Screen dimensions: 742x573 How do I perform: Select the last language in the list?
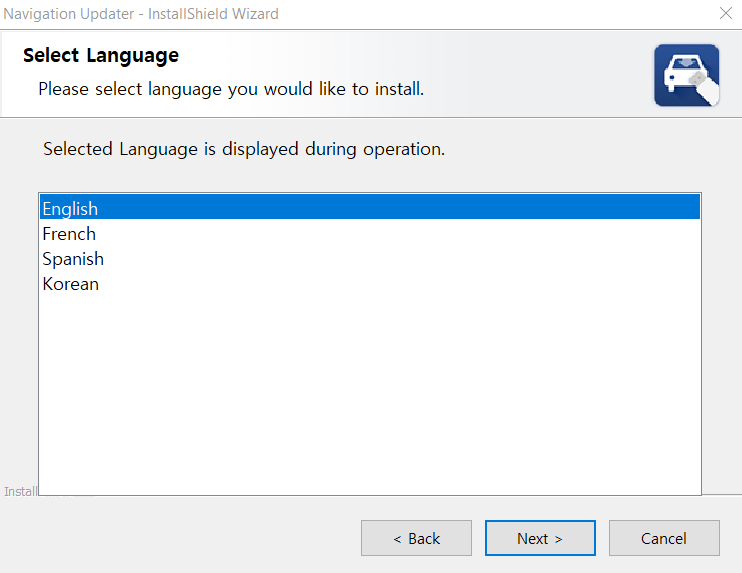point(370,284)
